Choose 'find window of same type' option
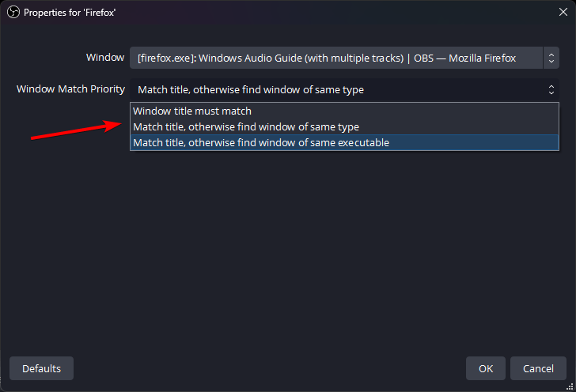 click(245, 126)
